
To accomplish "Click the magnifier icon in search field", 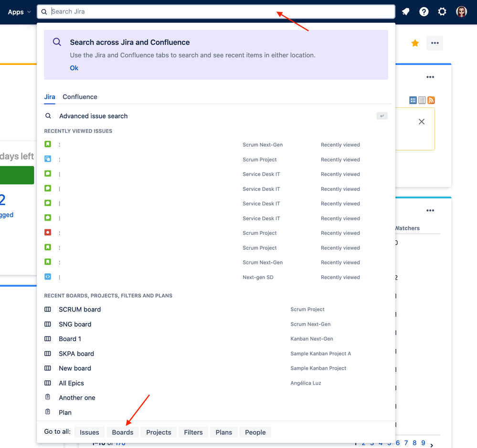I will [x=44, y=11].
